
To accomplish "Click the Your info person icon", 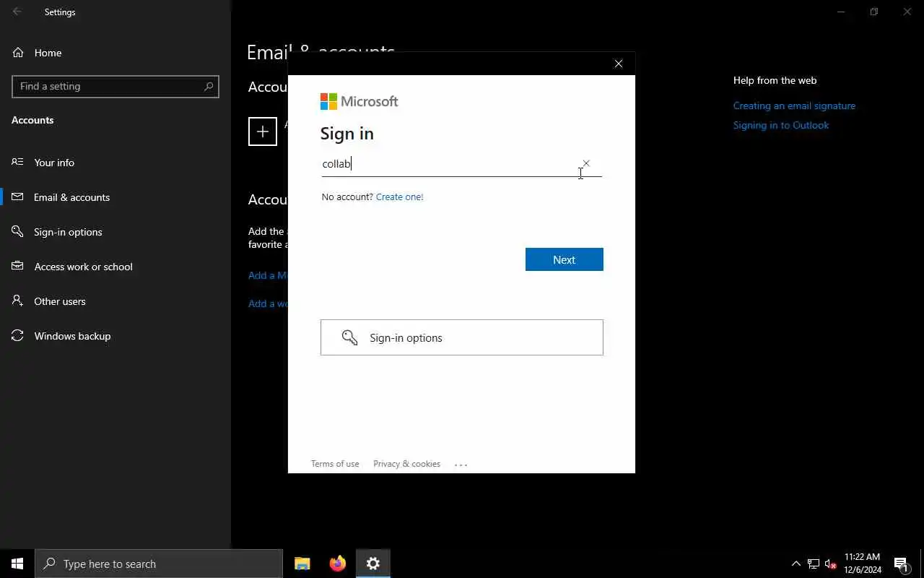I will pos(17,163).
